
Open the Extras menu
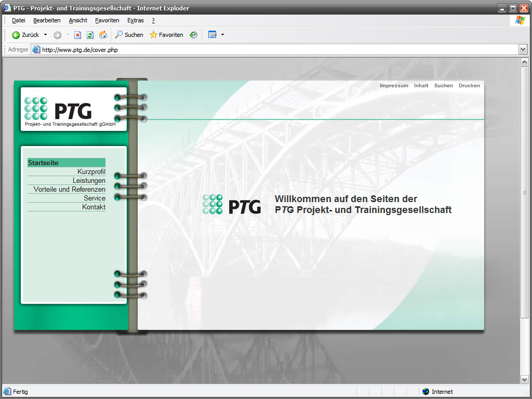tap(136, 20)
